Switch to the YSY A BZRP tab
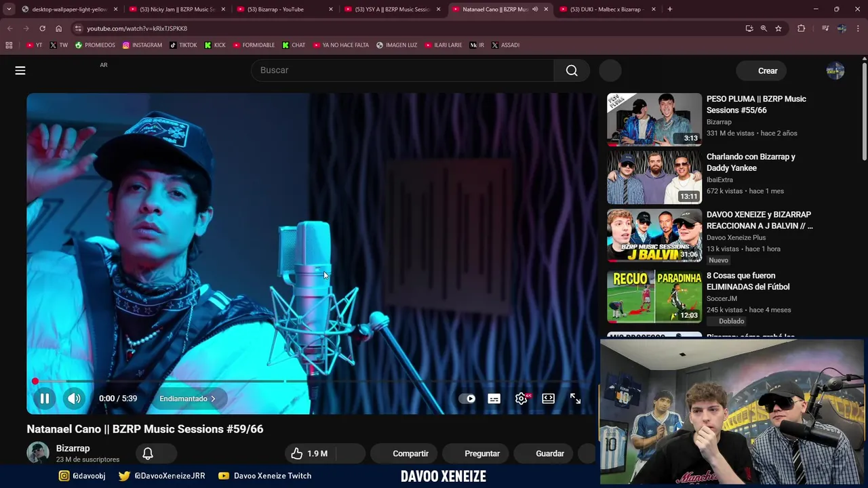The width and height of the screenshot is (868, 488). coord(393,9)
